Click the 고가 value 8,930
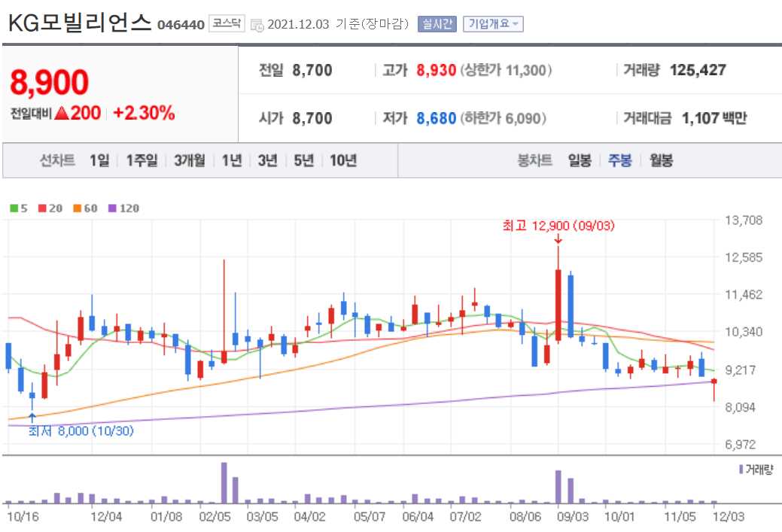 point(437,70)
